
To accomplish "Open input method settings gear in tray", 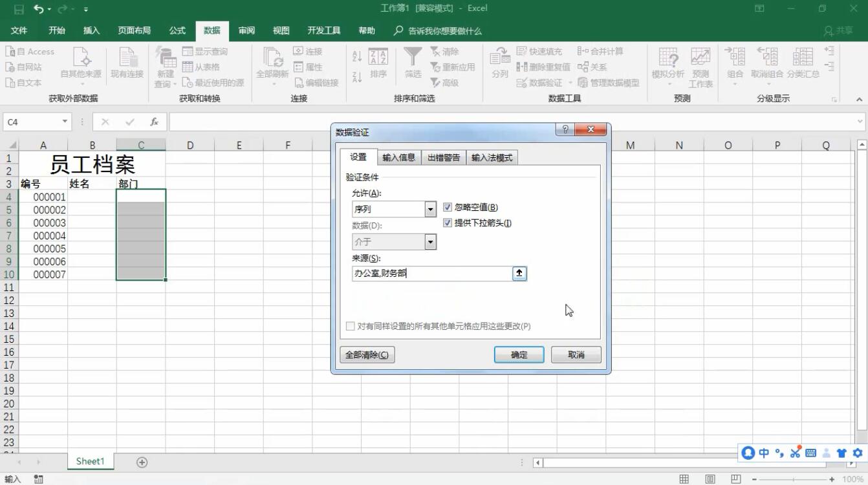I will pos(858,453).
